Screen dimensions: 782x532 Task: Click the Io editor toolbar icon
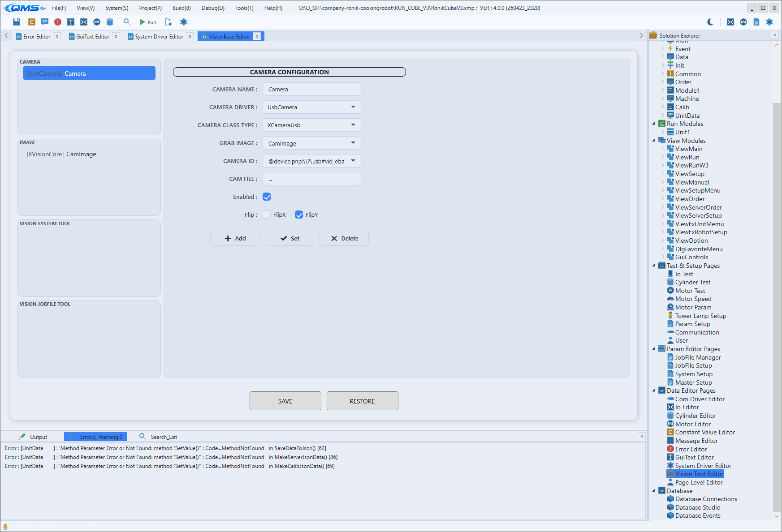[x=84, y=22]
